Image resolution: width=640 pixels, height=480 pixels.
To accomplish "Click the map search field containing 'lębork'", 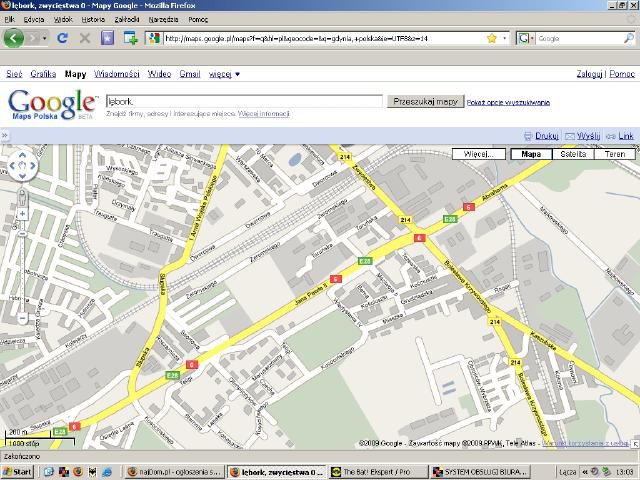I will [244, 101].
